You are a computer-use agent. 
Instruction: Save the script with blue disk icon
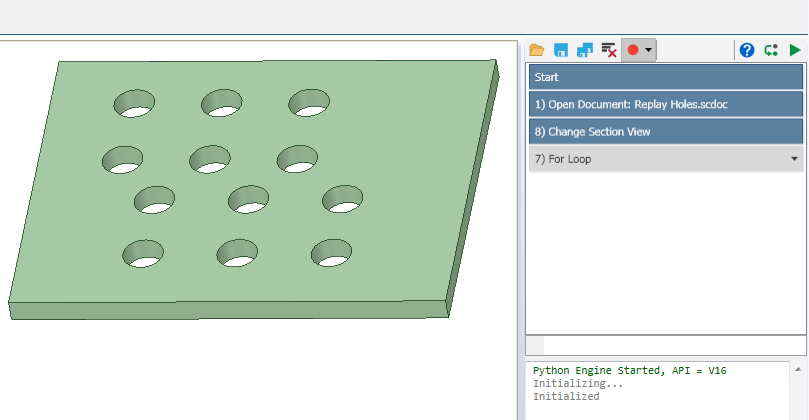561,50
